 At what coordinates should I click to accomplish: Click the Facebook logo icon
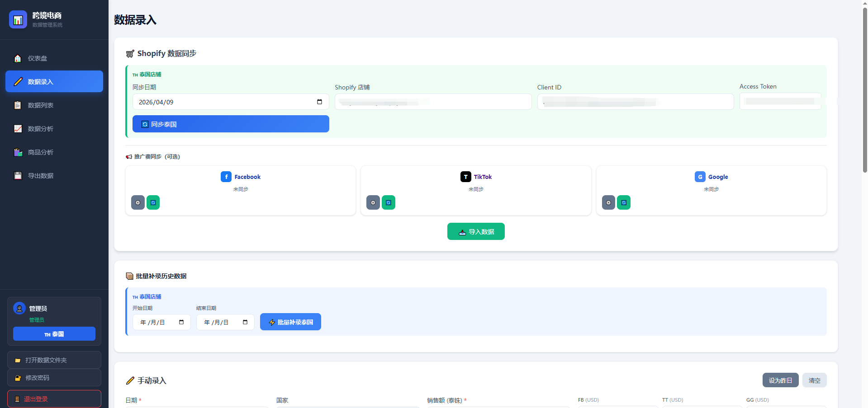click(226, 177)
